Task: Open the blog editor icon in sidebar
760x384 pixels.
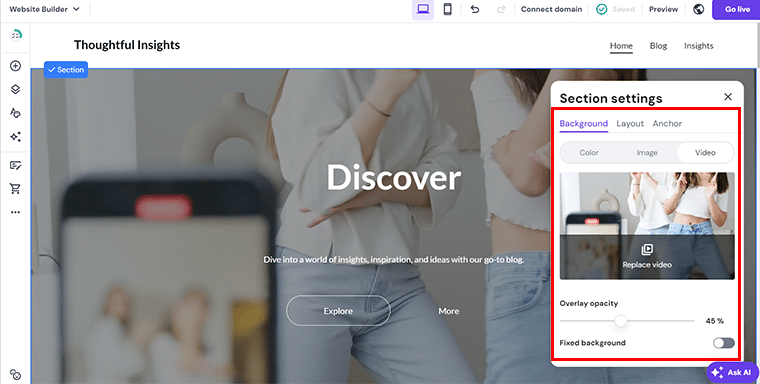Action: [x=16, y=165]
